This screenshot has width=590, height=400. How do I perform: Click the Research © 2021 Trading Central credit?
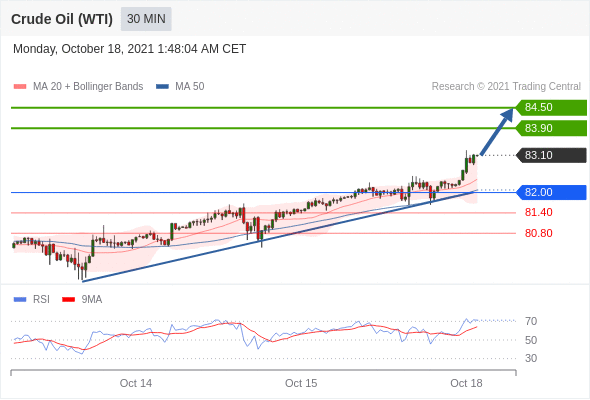coord(506,87)
